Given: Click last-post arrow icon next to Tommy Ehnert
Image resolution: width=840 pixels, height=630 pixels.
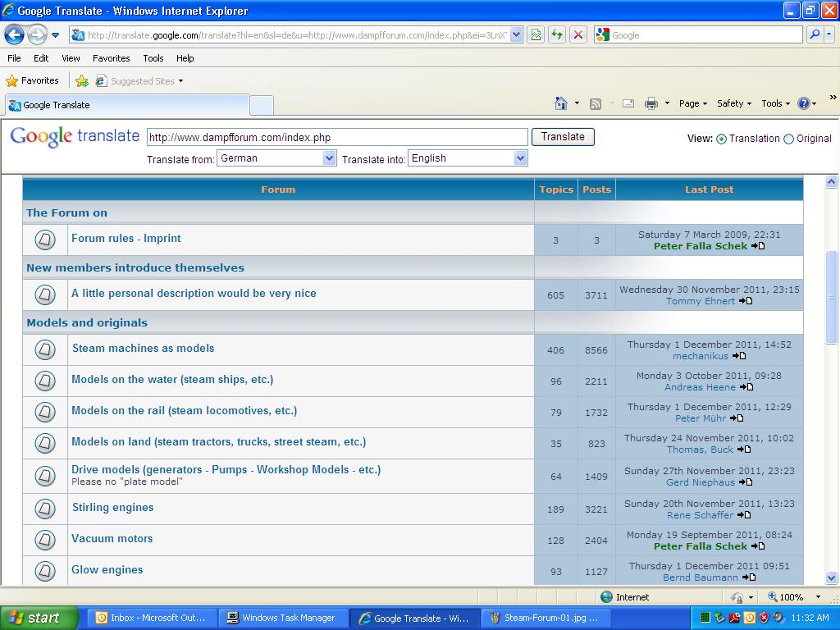Looking at the screenshot, I should coord(746,301).
